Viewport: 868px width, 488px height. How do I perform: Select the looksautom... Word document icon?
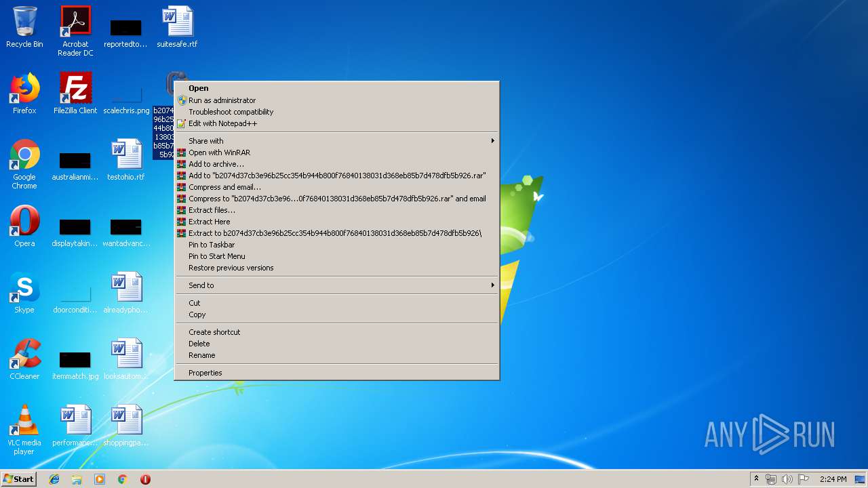(126, 359)
